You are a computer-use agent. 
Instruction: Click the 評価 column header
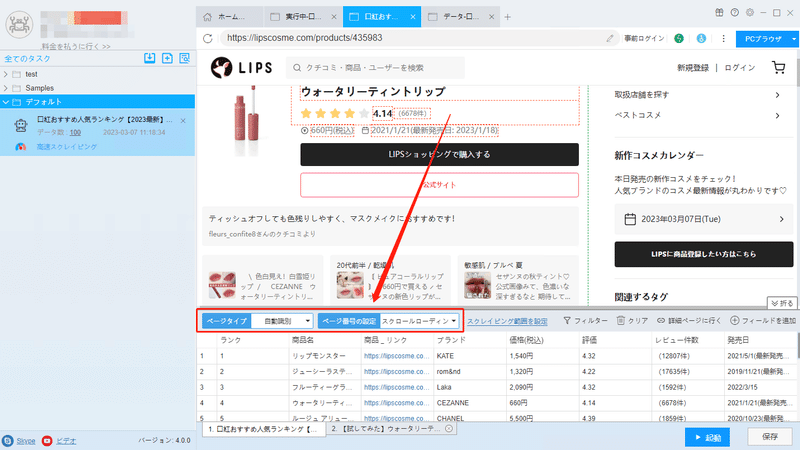tap(589, 340)
